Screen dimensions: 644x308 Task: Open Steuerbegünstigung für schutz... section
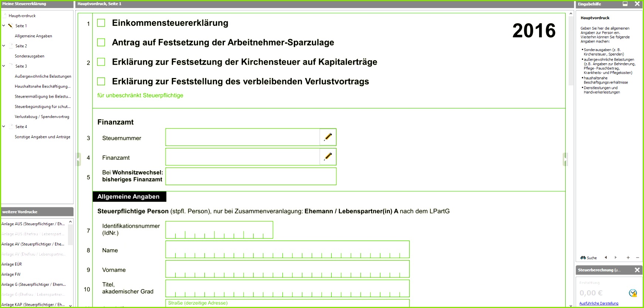[x=42, y=106]
